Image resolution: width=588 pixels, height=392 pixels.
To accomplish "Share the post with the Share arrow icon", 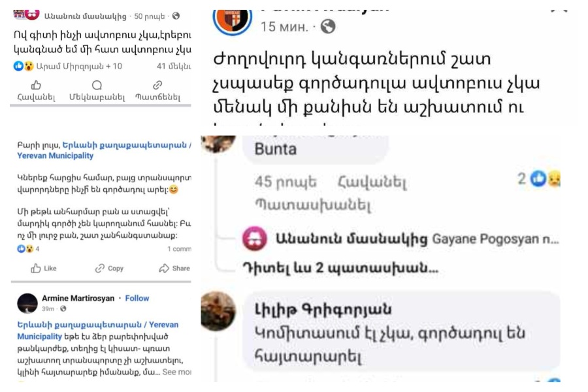I will point(164,269).
